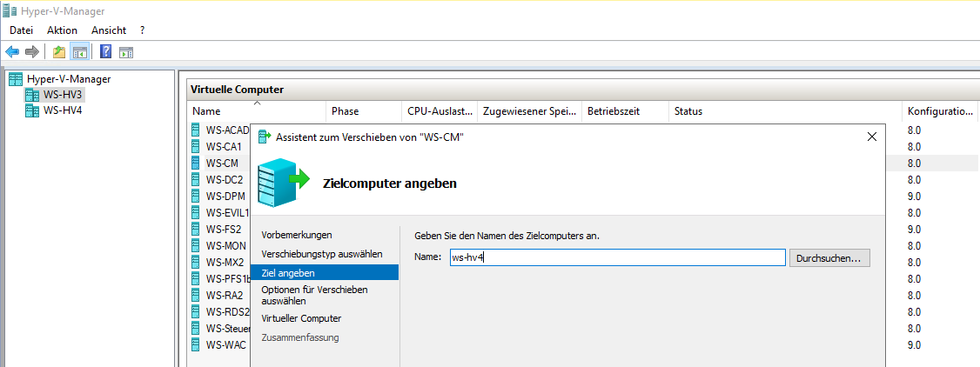Click the VM icon next to WS-WAC
This screenshot has height=367, width=980.
coord(196,344)
